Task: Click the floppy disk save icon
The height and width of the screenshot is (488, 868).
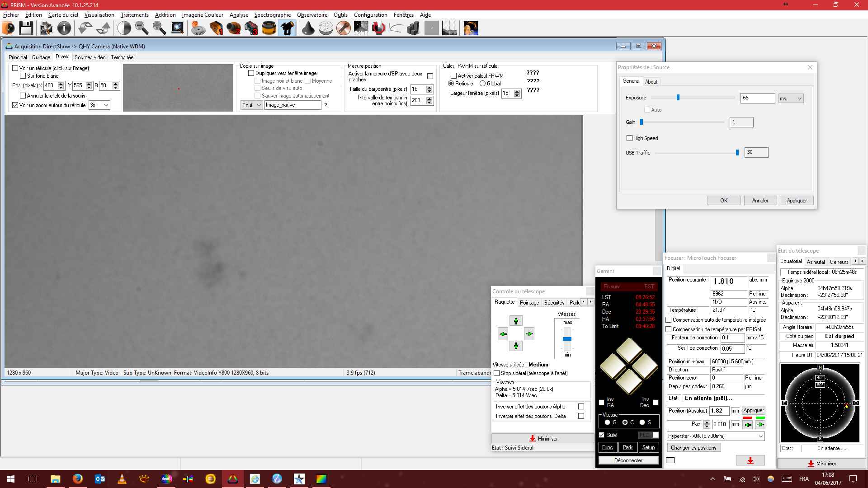Action: pyautogui.click(x=26, y=28)
